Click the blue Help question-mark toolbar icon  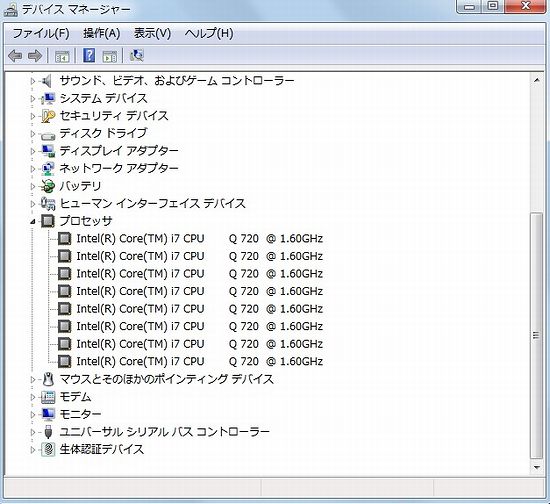[89, 55]
